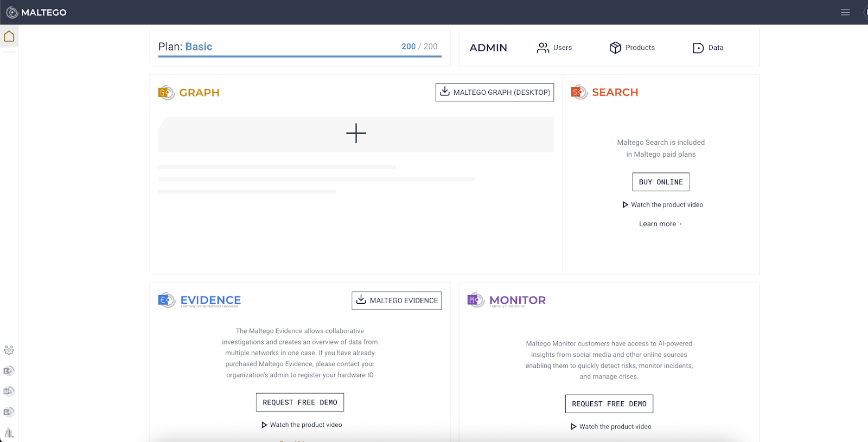Open Monitor icon in the left sidebar
Screen dimensions: 868x442
(9, 392)
